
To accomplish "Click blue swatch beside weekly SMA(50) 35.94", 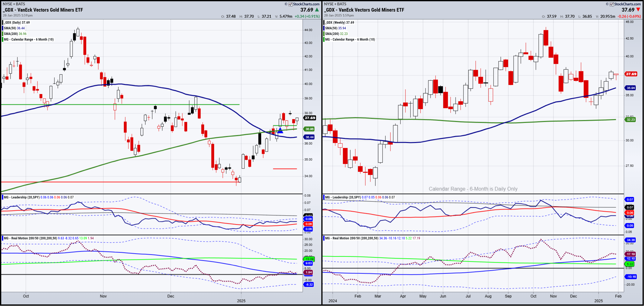I will tap(324, 28).
